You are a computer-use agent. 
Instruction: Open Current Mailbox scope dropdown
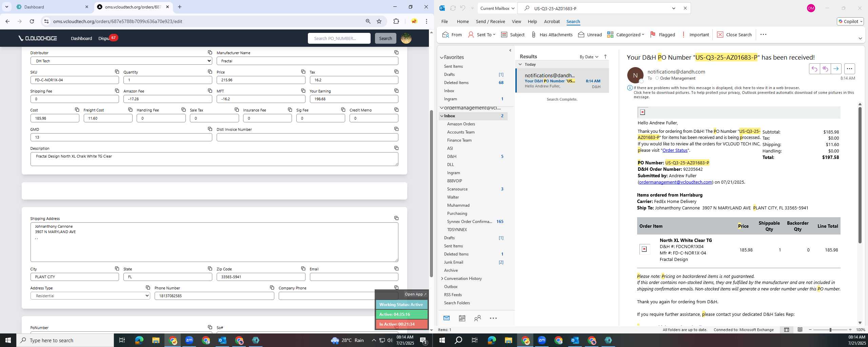(497, 8)
